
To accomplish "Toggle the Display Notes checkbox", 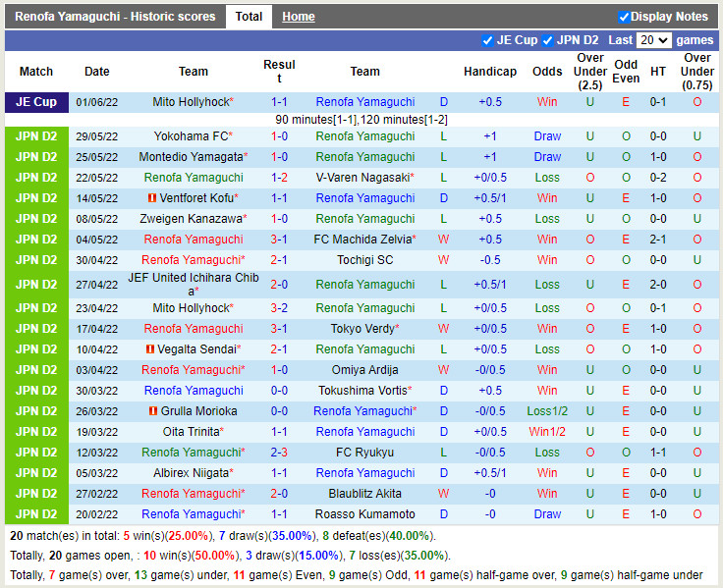I will click(x=624, y=17).
